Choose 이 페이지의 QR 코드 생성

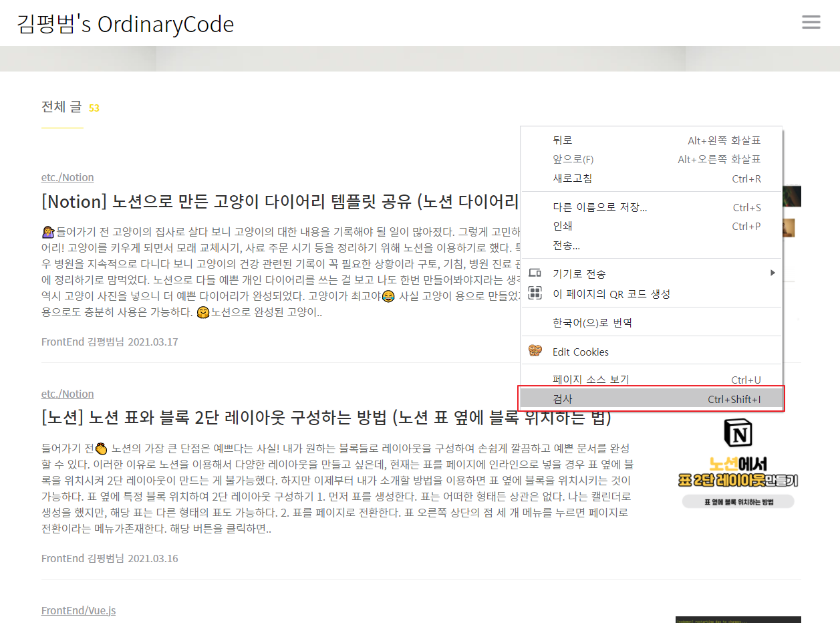(x=652, y=293)
